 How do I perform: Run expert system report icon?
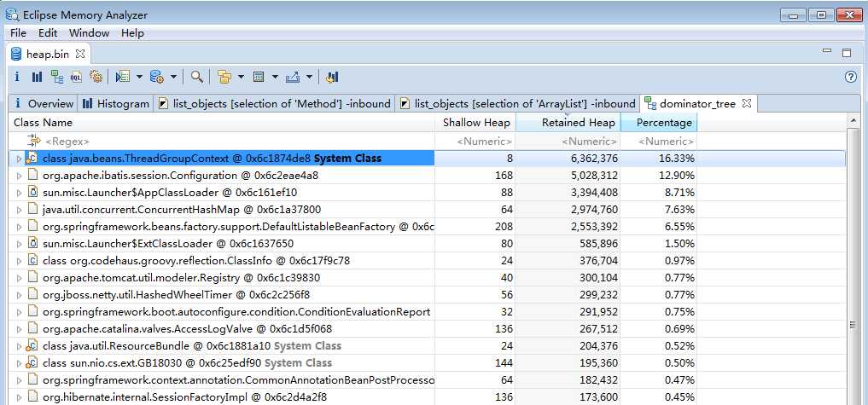click(x=122, y=77)
